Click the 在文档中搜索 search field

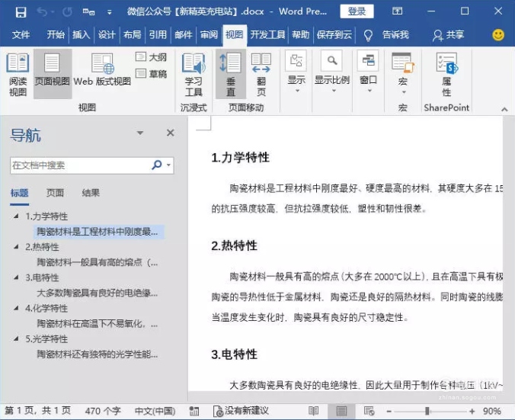click(x=81, y=165)
